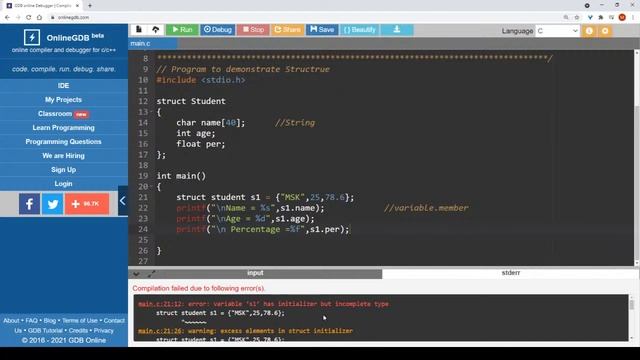The height and width of the screenshot is (360, 640).
Task: Switch to the stderr tab
Action: tap(511, 273)
